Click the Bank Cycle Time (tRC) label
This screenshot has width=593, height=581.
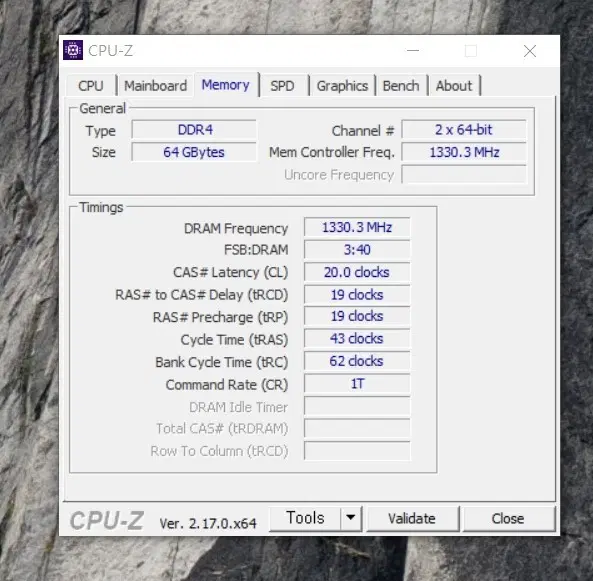(222, 362)
